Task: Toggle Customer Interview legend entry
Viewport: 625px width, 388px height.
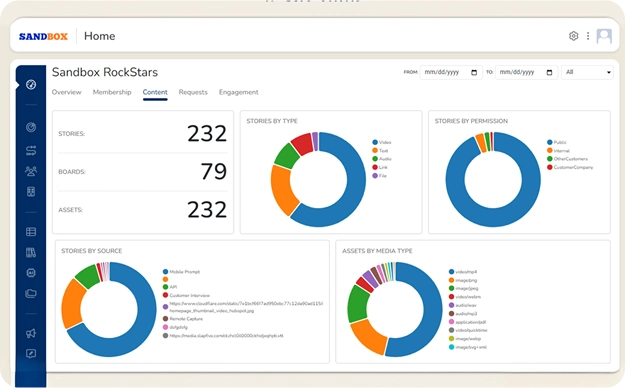Action: click(x=186, y=295)
